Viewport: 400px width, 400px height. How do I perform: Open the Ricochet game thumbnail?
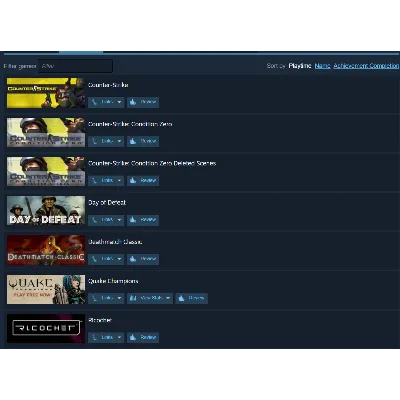(x=46, y=328)
